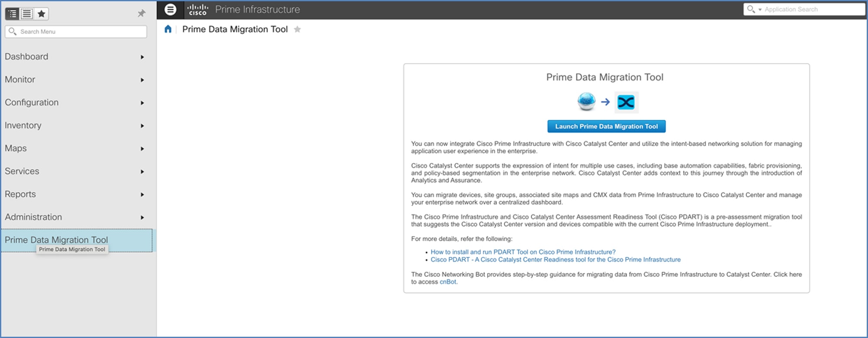The height and width of the screenshot is (338, 868).
Task: Open How to install PDART link
Action: point(523,252)
